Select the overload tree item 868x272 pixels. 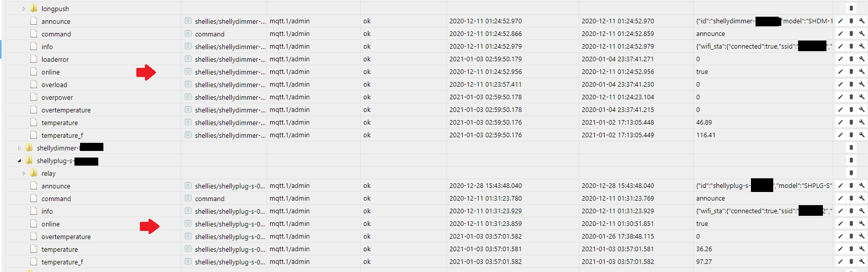click(54, 85)
